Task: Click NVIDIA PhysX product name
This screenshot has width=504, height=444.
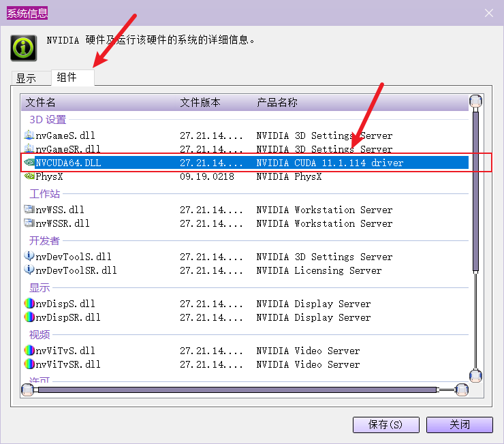Action: pyautogui.click(x=289, y=176)
